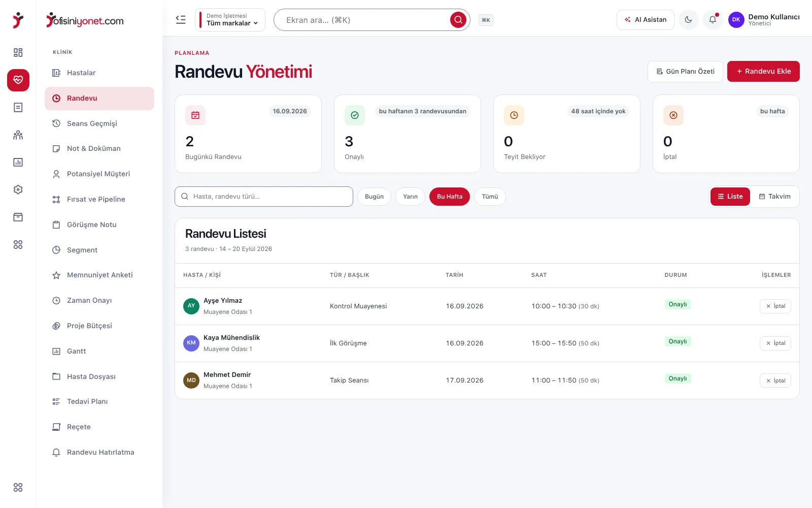Click the ofisiniyonet.com logo
Screen dimensions: 812x508
pos(85,20)
